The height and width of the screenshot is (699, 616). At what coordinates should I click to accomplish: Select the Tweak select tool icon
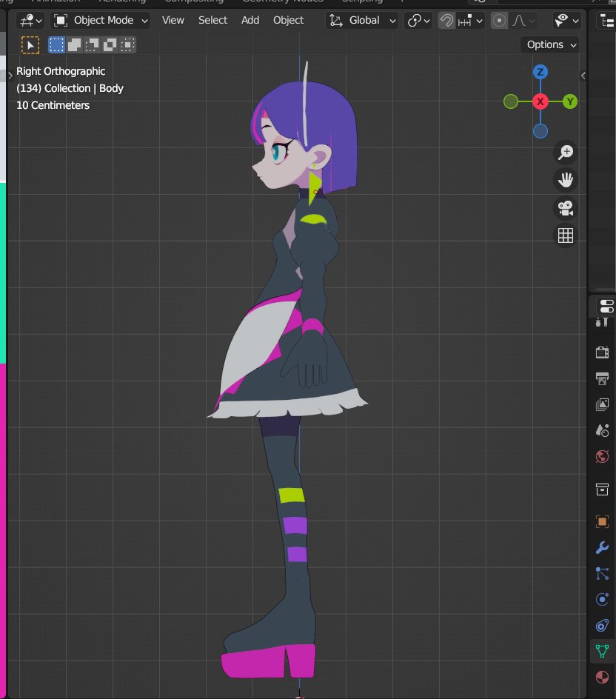point(30,45)
